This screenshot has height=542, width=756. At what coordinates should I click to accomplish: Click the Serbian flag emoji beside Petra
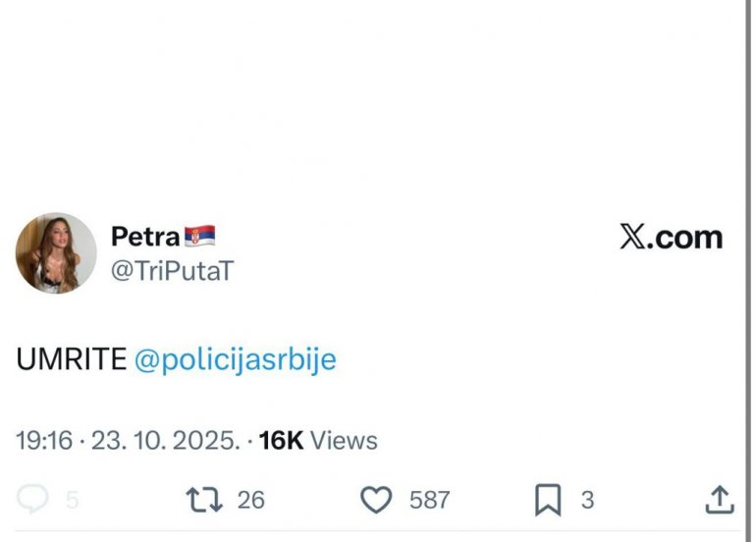click(x=199, y=237)
